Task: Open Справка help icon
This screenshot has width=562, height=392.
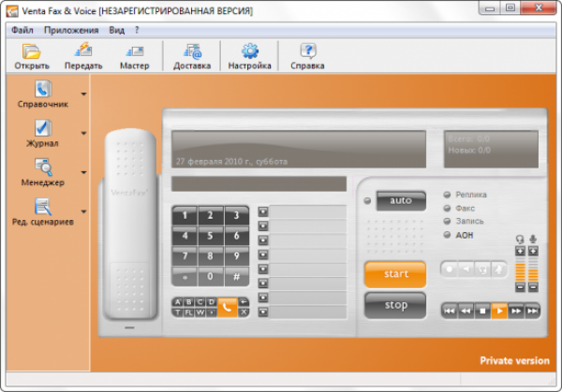Action: point(307,56)
